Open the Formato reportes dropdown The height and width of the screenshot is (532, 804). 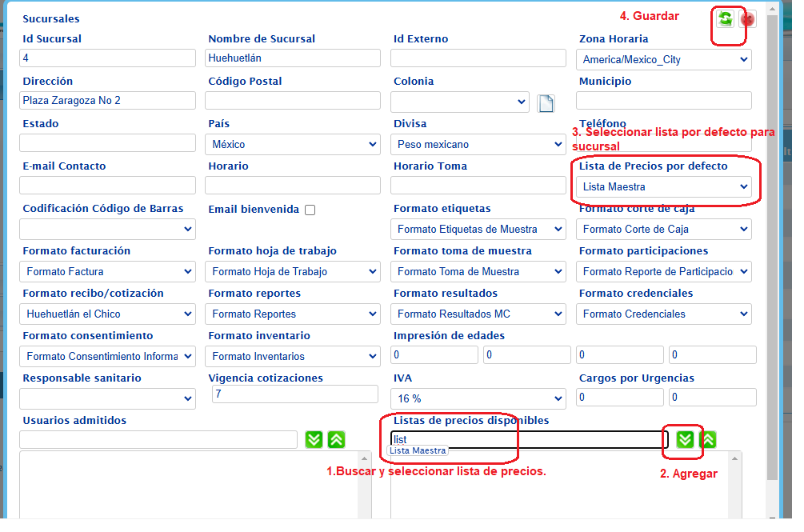point(292,314)
